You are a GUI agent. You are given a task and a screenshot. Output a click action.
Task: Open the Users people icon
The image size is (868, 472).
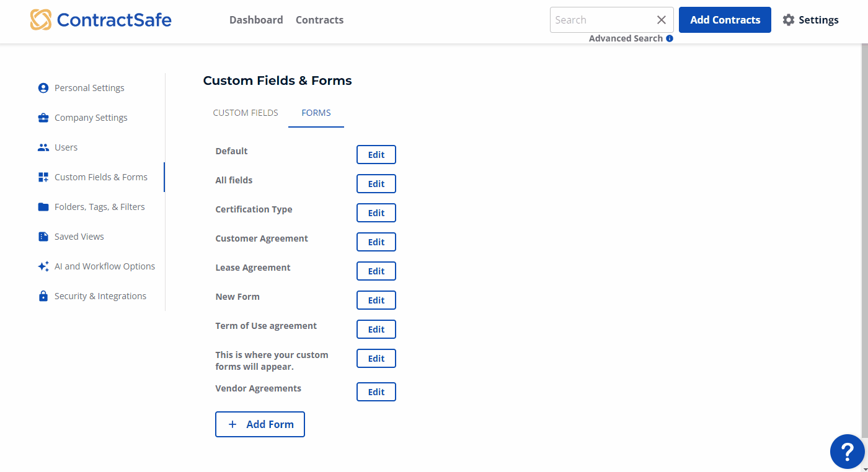[x=42, y=147]
